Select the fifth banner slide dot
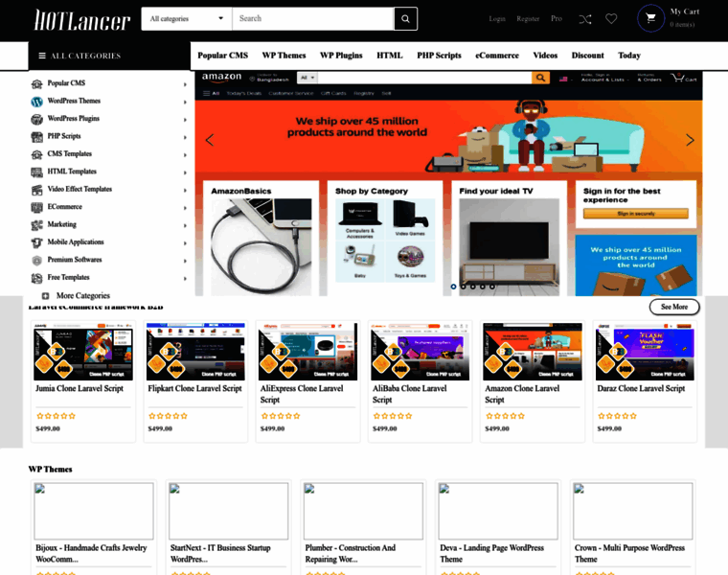This screenshot has width=728, height=575. click(492, 287)
